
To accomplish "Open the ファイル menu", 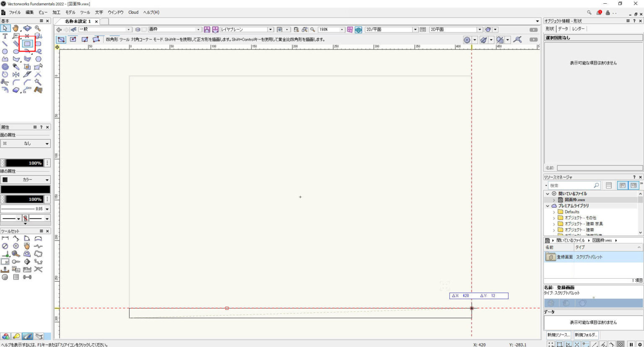I will [x=15, y=12].
